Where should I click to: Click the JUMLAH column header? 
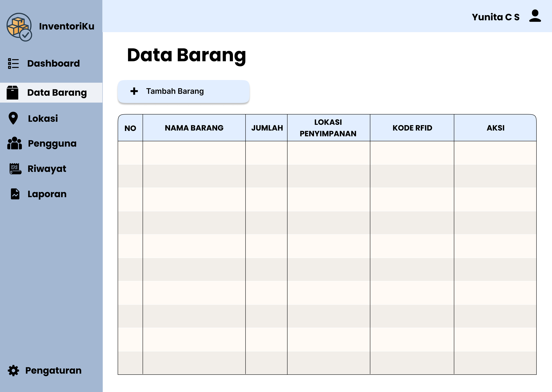point(267,128)
